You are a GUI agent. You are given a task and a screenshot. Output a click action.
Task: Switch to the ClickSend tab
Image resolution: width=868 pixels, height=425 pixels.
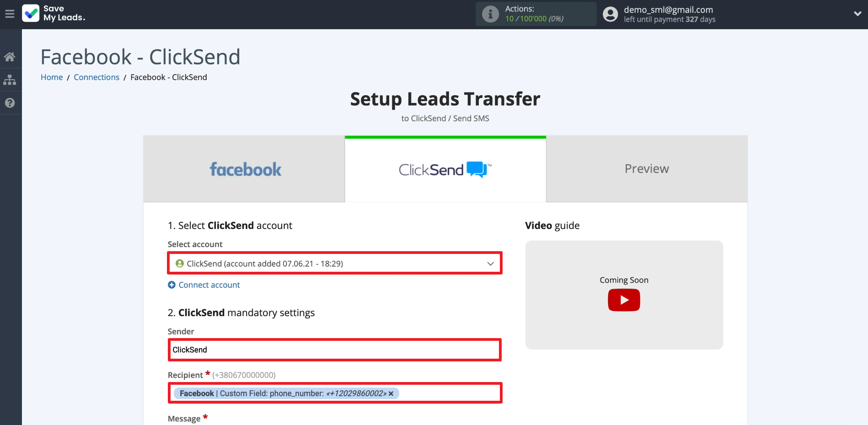coord(445,169)
